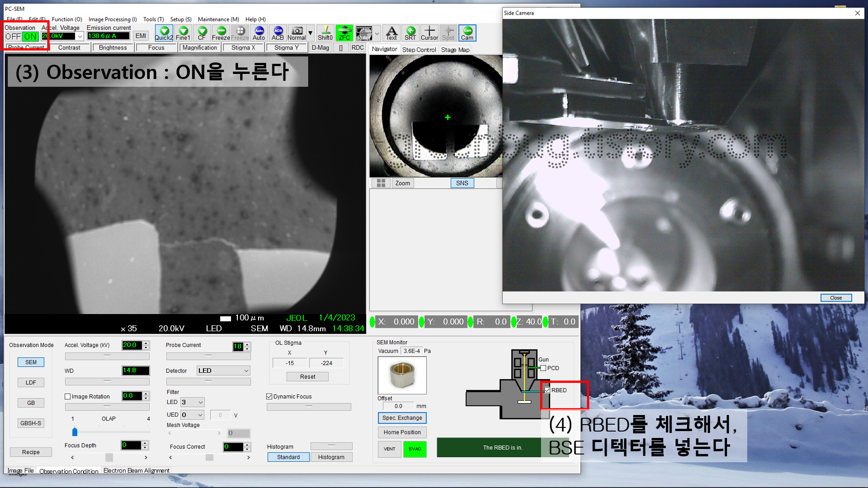Click the Freeze image icon
Viewport: 868px width, 488px height.
pos(220,33)
